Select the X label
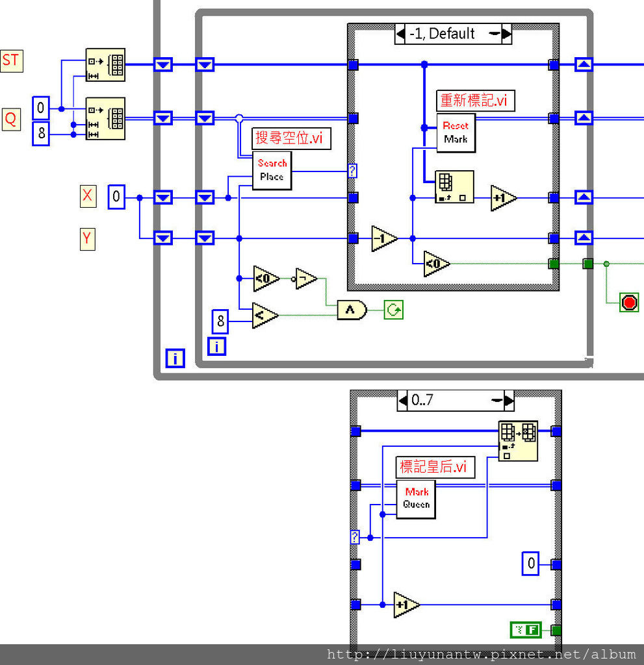Image resolution: width=644 pixels, height=665 pixels. 88,196
